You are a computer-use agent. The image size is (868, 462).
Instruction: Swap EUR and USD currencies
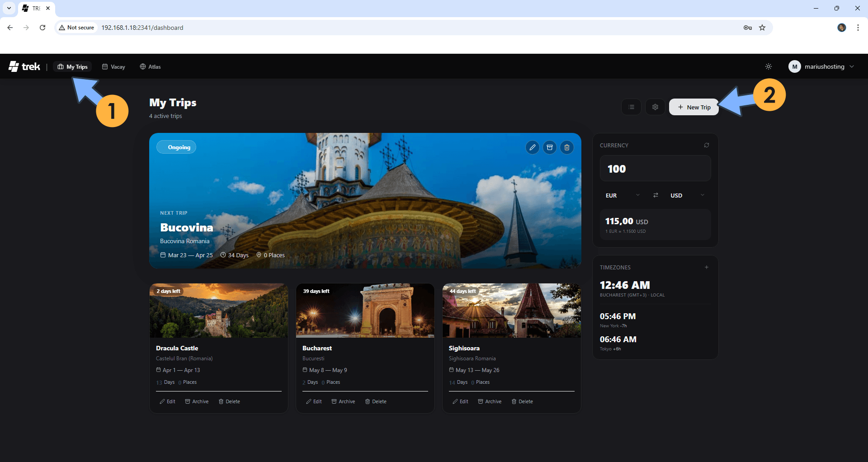656,195
